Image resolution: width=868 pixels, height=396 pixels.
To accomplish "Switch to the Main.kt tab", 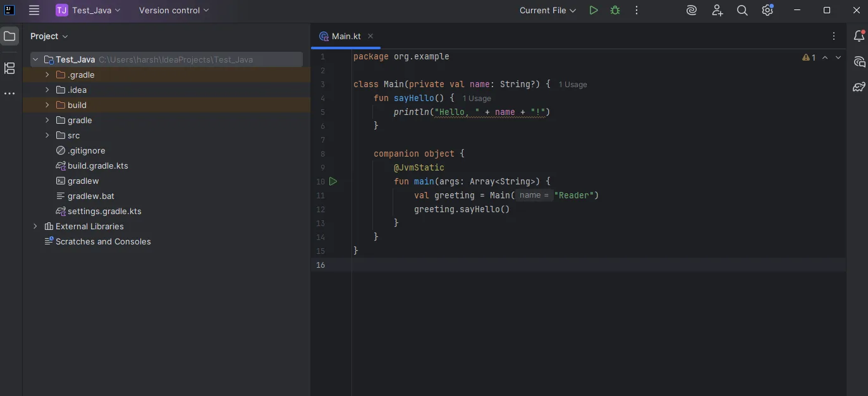I will click(x=346, y=36).
